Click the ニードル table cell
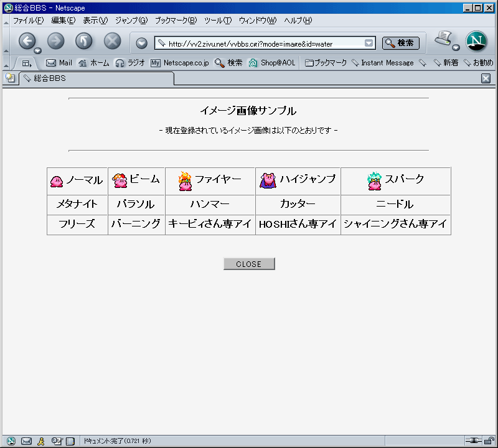The width and height of the screenshot is (498, 448). pyautogui.click(x=395, y=205)
